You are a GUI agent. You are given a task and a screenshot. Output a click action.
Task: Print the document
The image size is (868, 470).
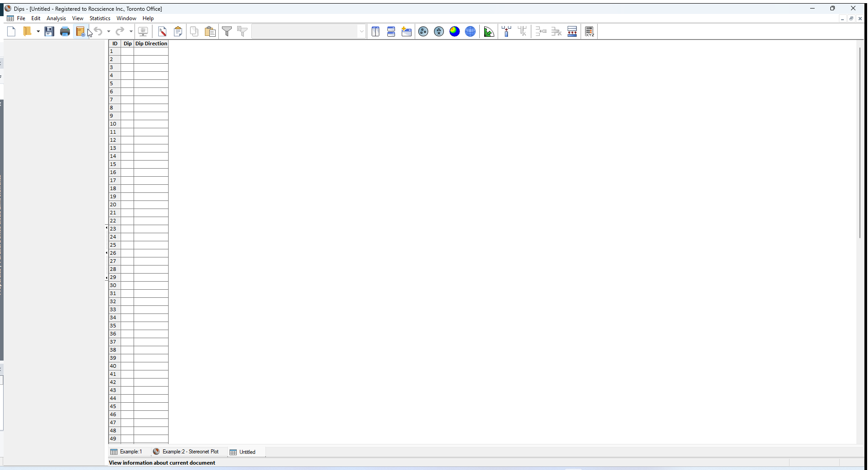[65, 31]
